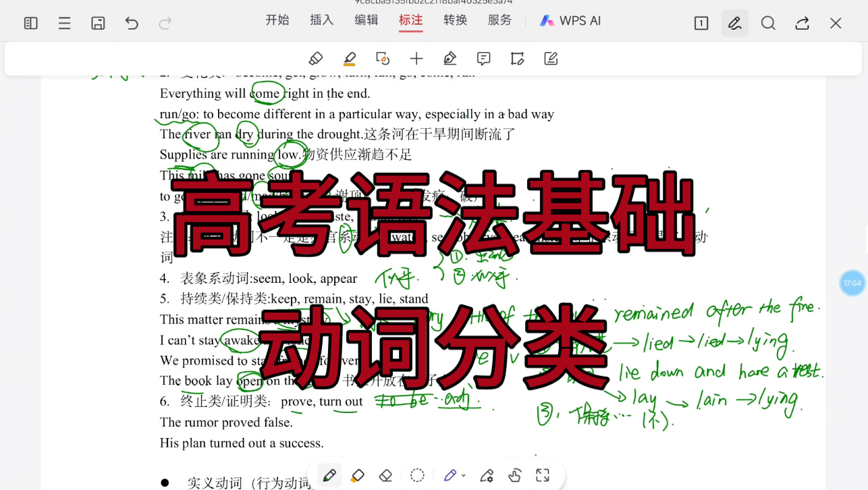Select the pencil tool in the floating toolbar
Viewport: 868px width, 490px height.
point(329,475)
